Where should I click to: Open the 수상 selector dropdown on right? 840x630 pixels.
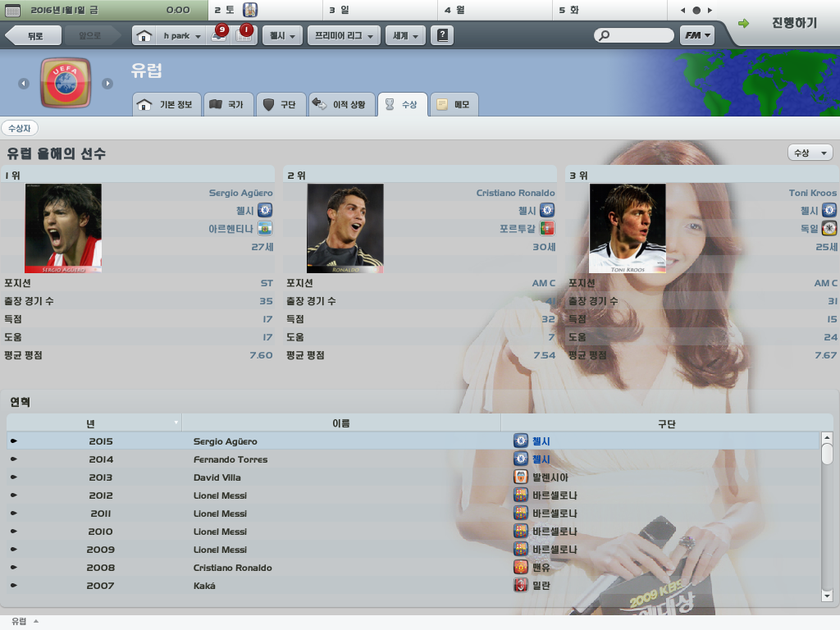pyautogui.click(x=810, y=153)
